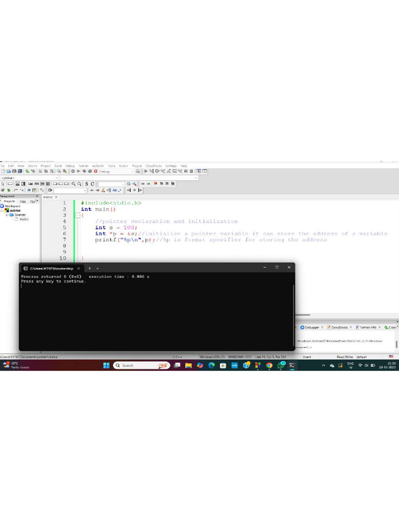Open the Debug menu

70,166
